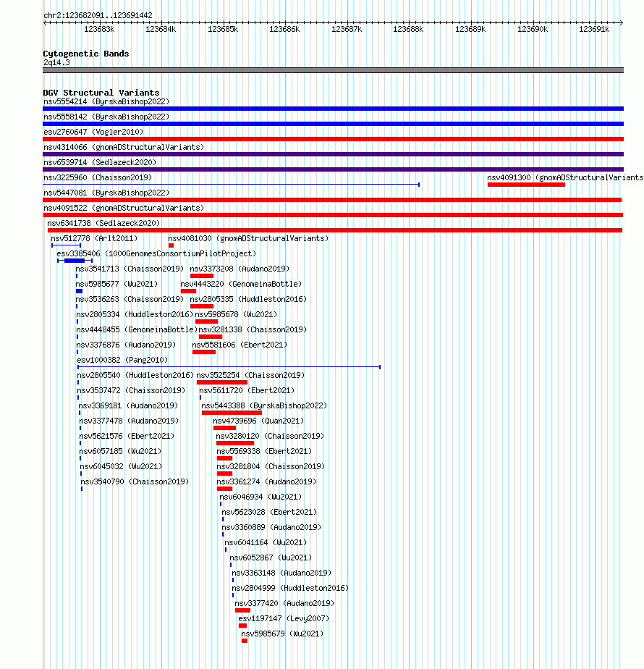Image resolution: width=644 pixels, height=669 pixels.
Task: Select nsv4739696 (Quan2021) label
Action: pyautogui.click(x=258, y=421)
